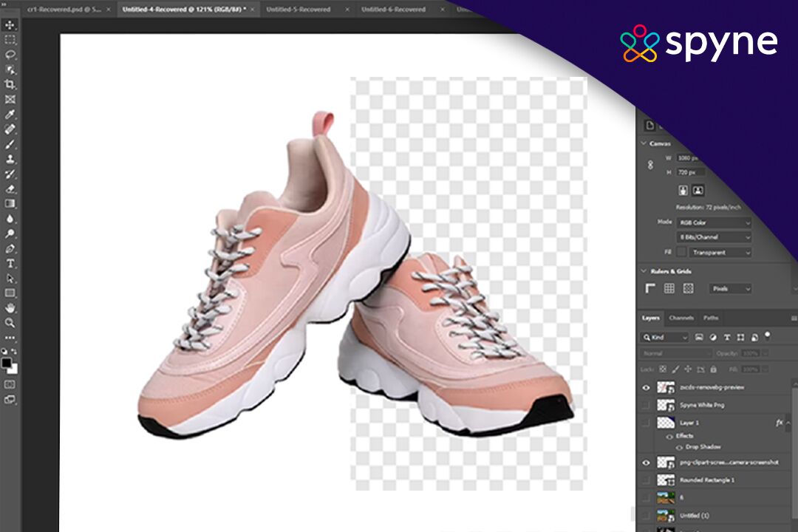Show the Spyne White Png layer
Image resolution: width=798 pixels, height=532 pixels.
[x=647, y=406]
